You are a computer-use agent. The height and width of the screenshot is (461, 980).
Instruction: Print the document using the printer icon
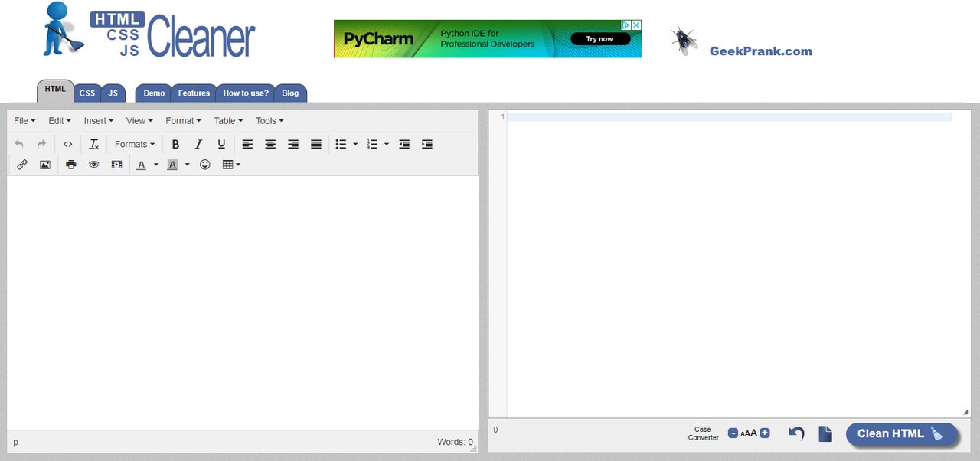click(71, 165)
